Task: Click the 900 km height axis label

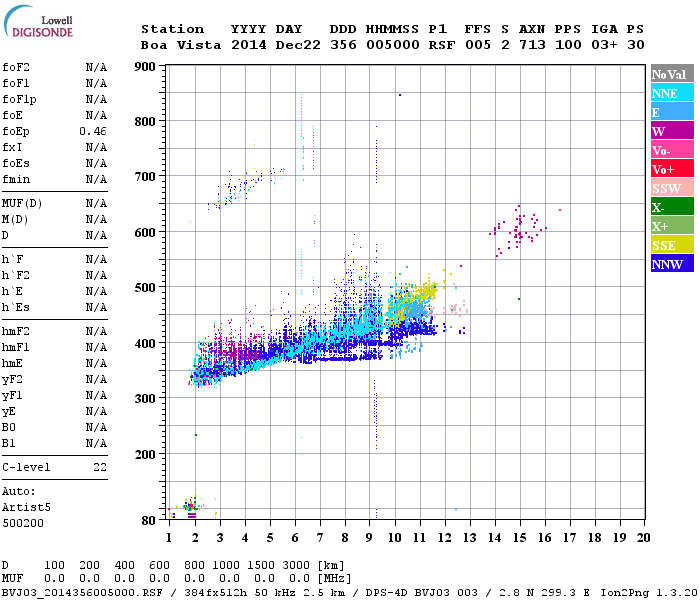Action: tap(145, 67)
